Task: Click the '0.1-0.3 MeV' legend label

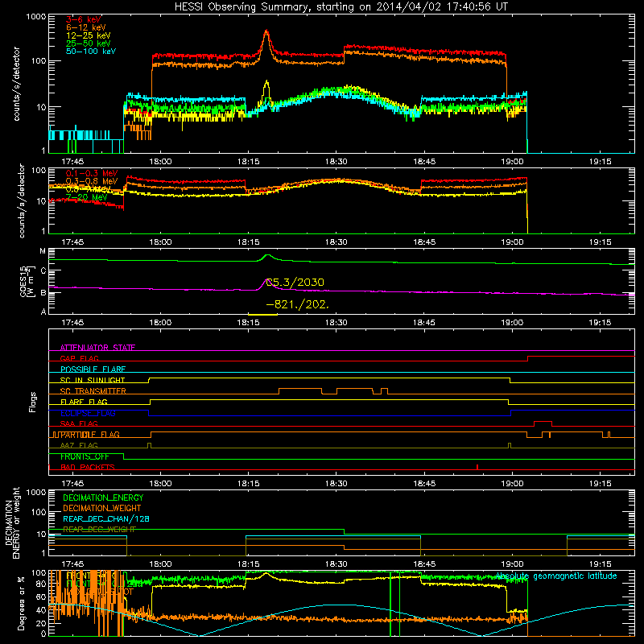Action: (x=92, y=173)
